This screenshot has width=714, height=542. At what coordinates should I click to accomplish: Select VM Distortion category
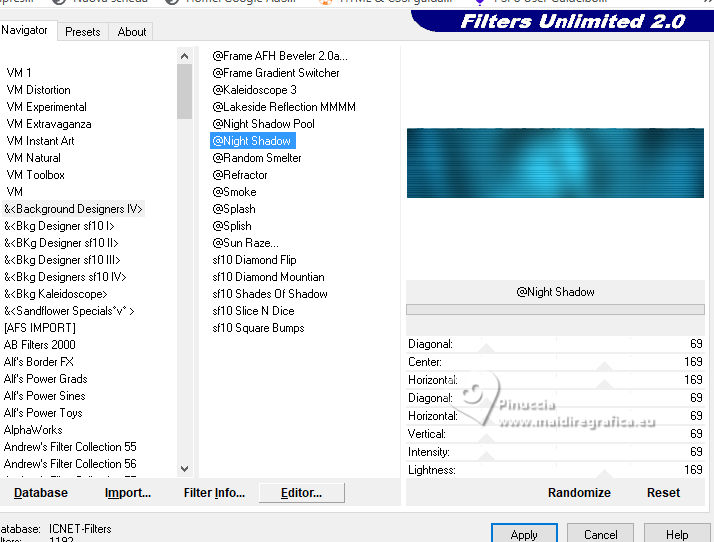coord(39,90)
